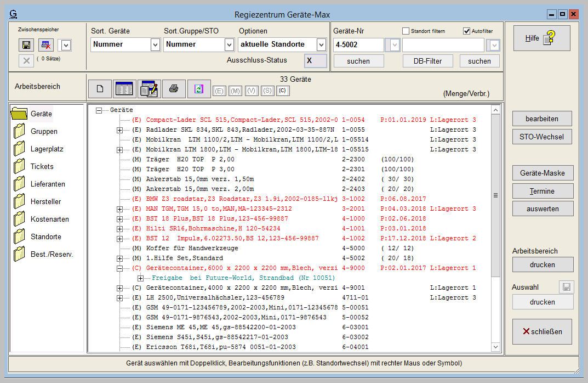Viewport: 588px width, 383px height.
Task: Switch to the Gruppen section in sidebar
Action: pos(44,131)
